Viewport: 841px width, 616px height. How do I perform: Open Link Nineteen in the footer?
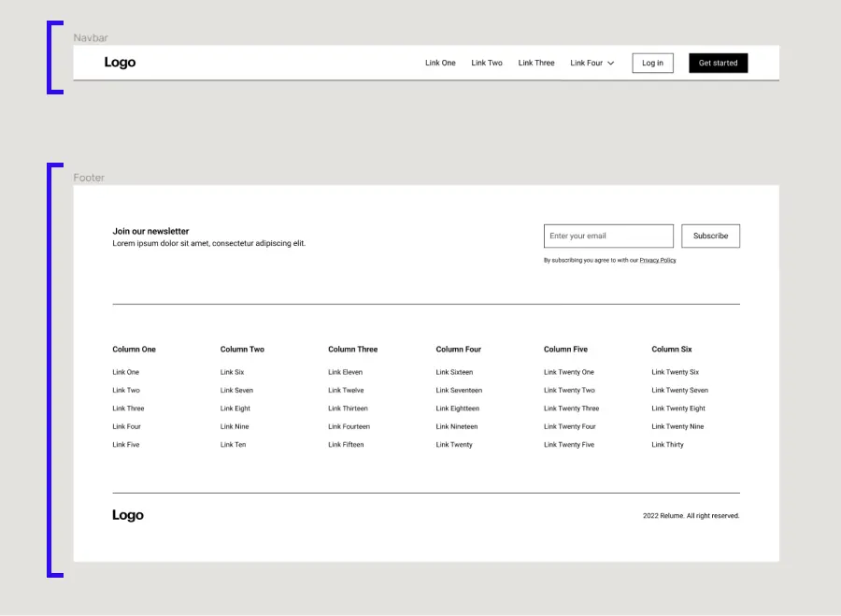click(x=457, y=426)
